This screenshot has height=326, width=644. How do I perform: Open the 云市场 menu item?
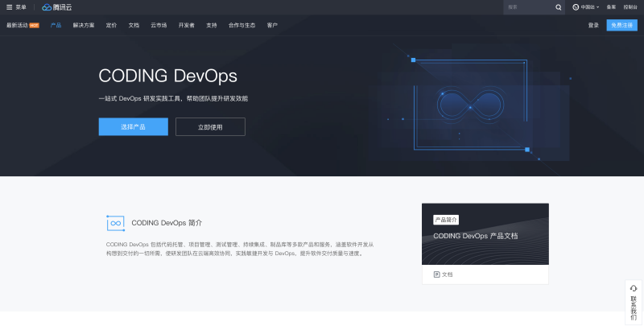click(159, 25)
